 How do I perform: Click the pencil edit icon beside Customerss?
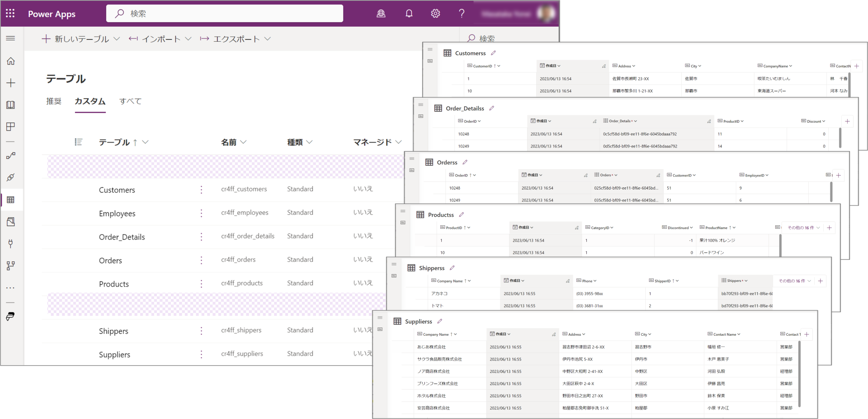click(493, 53)
